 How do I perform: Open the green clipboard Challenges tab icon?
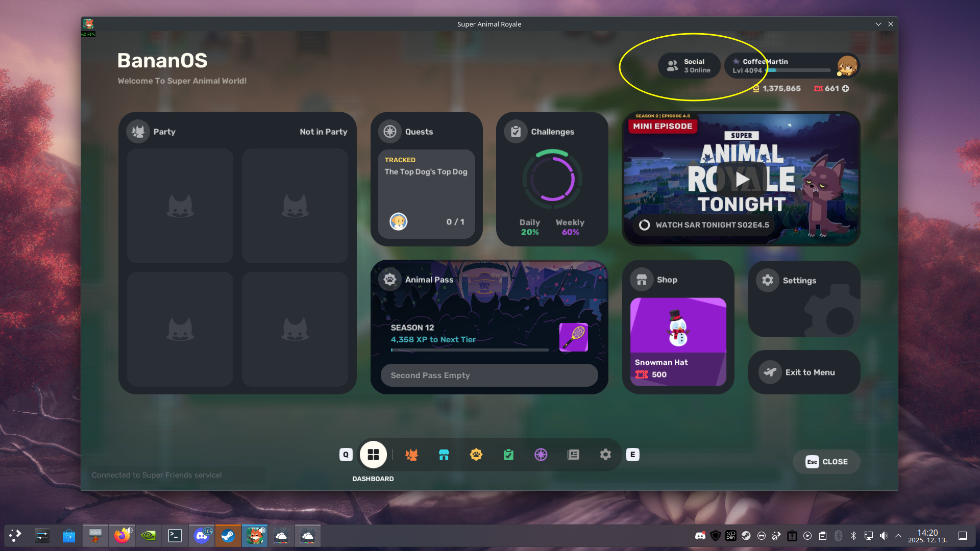coord(508,455)
